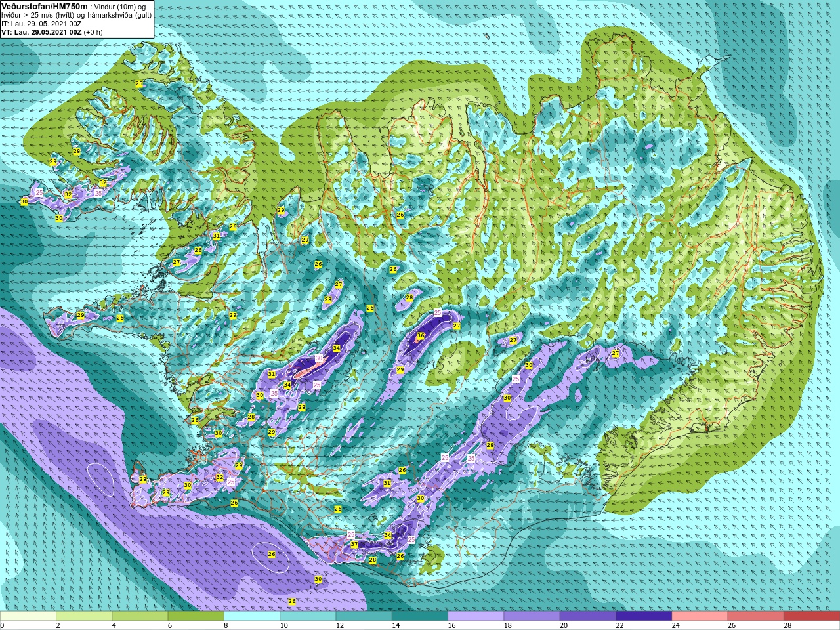The width and height of the screenshot is (840, 630).
Task: Click the legend scale number "0"
Action: [2, 625]
